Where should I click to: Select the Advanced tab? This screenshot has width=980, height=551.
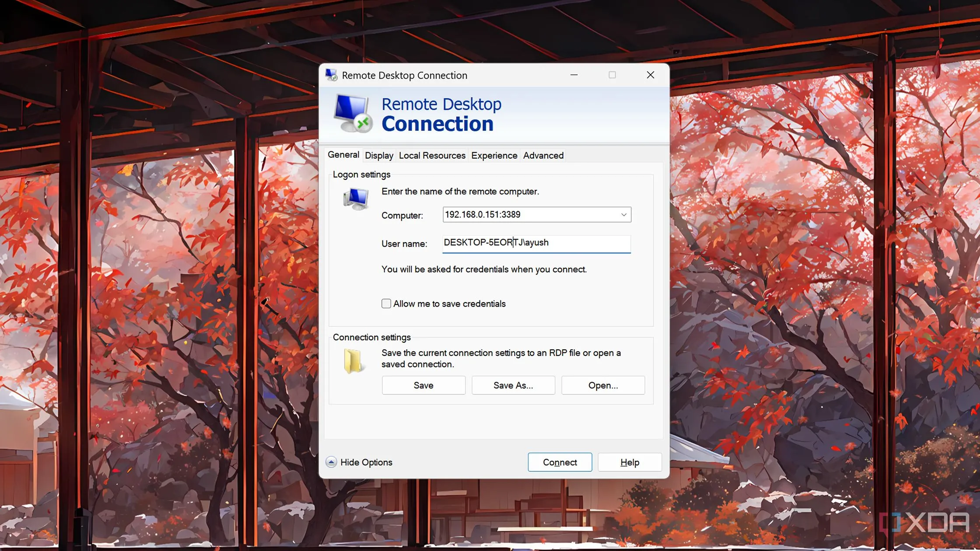pos(543,156)
